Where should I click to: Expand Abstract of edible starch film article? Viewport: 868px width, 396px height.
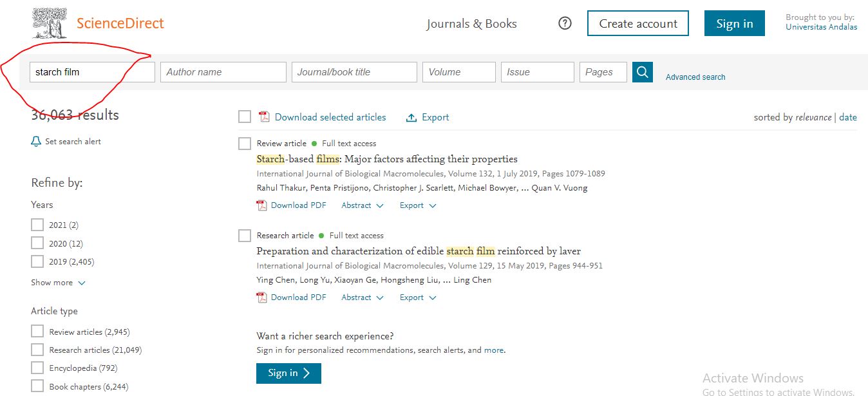[363, 297]
